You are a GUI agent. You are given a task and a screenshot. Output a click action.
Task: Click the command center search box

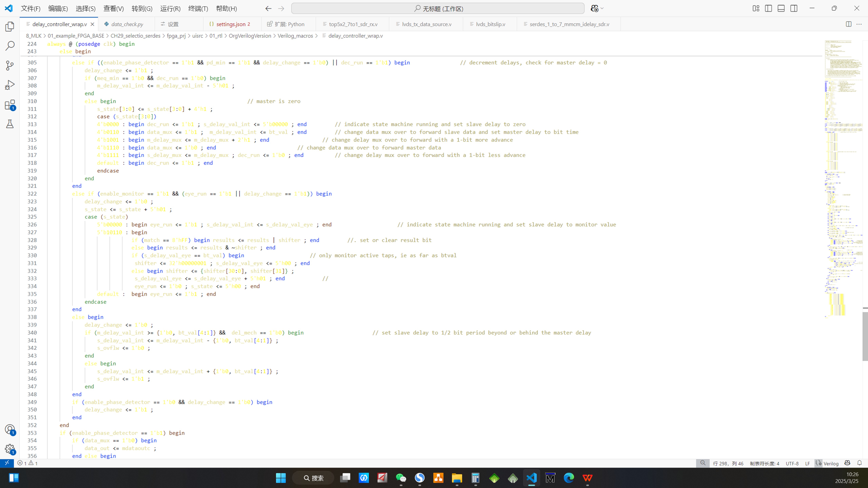(437, 8)
